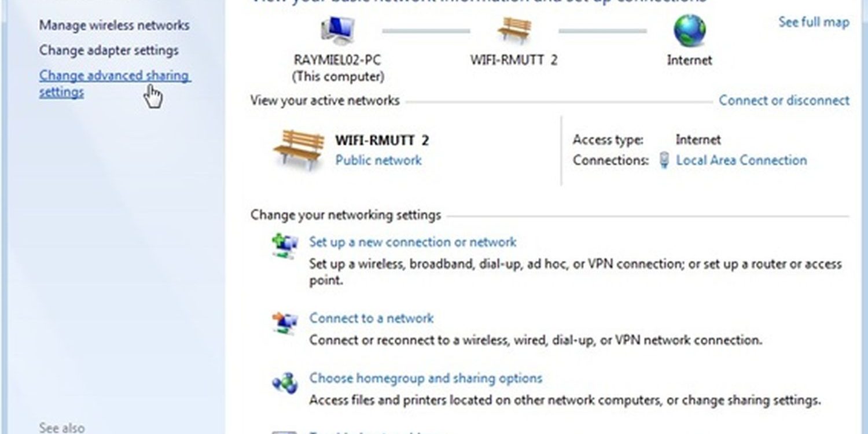Click the 'Connect to a network' link
Viewport: 868px width, 434px height.
pyautogui.click(x=371, y=318)
